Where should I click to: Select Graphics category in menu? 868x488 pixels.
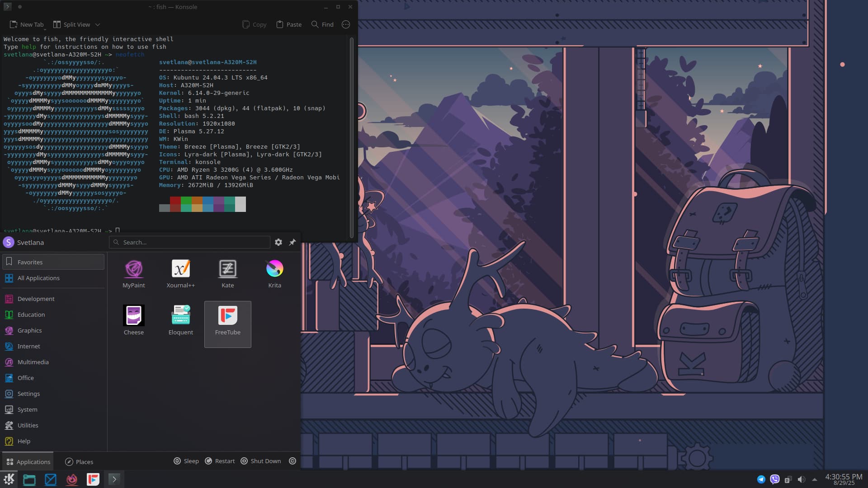(x=30, y=330)
